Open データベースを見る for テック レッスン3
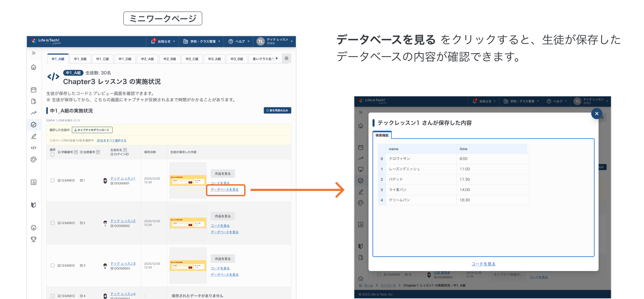The image size is (644, 299). coord(225,275)
